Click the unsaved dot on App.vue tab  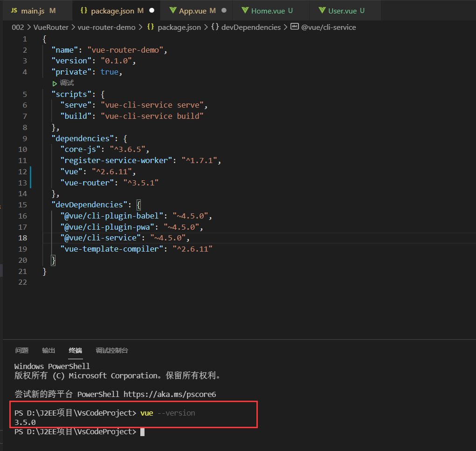224,11
